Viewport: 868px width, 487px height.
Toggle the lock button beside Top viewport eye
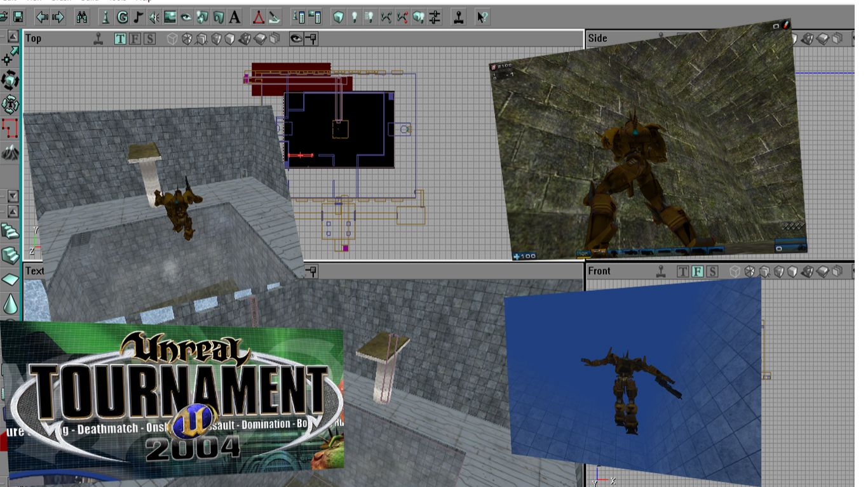311,39
